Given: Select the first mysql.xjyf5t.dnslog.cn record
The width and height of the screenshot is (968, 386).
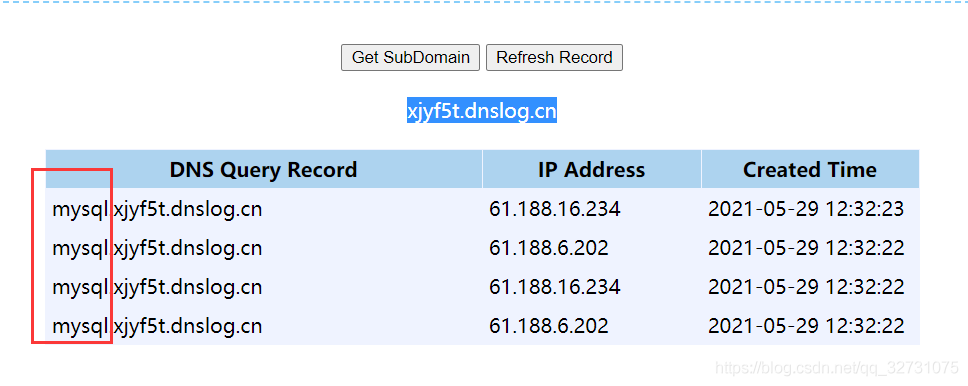Looking at the screenshot, I should coord(157,209).
